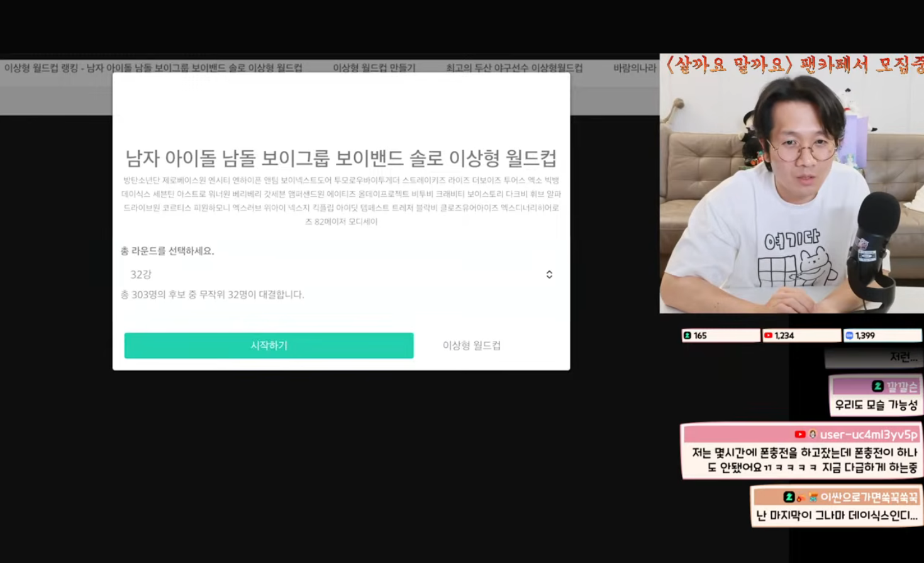Screen dimensions: 924x563
Task: Open 이상형 월드컵 랭킹 nav link
Action: 153,67
